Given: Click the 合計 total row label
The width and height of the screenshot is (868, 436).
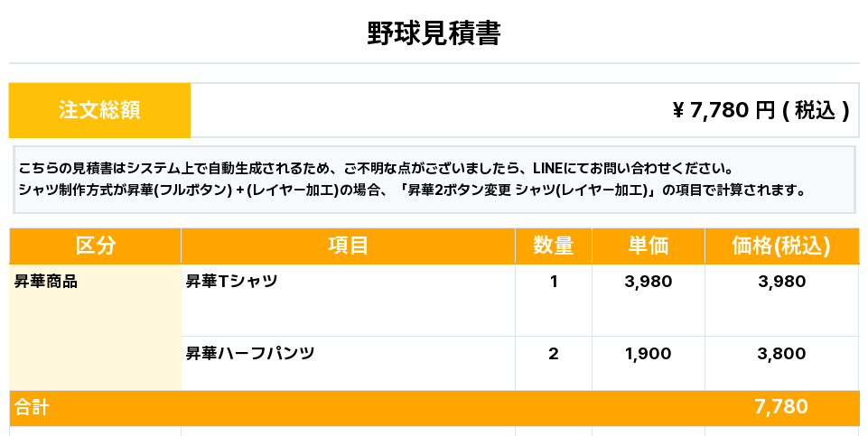Looking at the screenshot, I should 32,408.
